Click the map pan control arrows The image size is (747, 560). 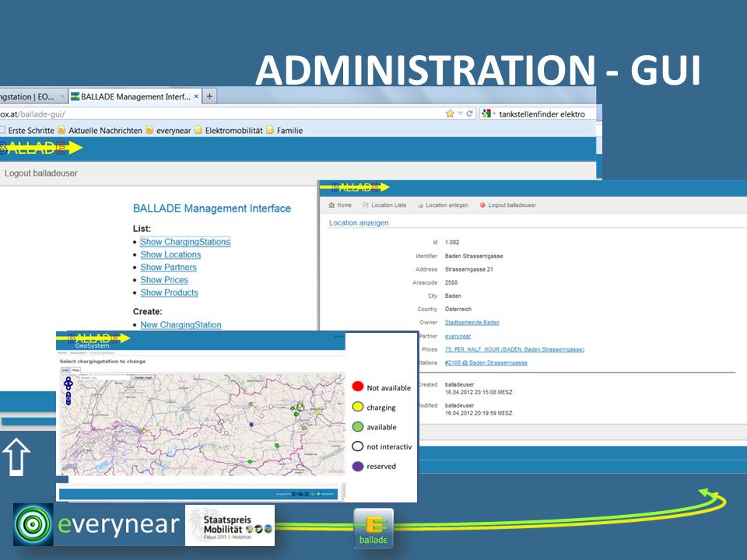click(68, 383)
